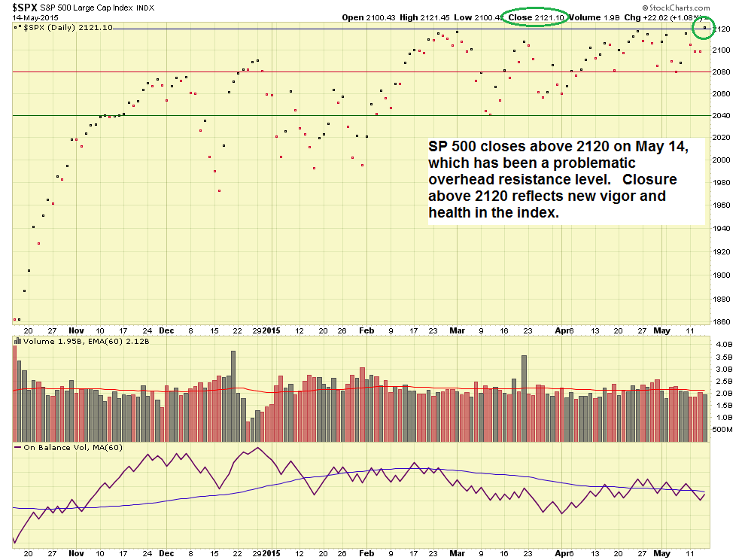Click the 2020 price axis label

721,138
